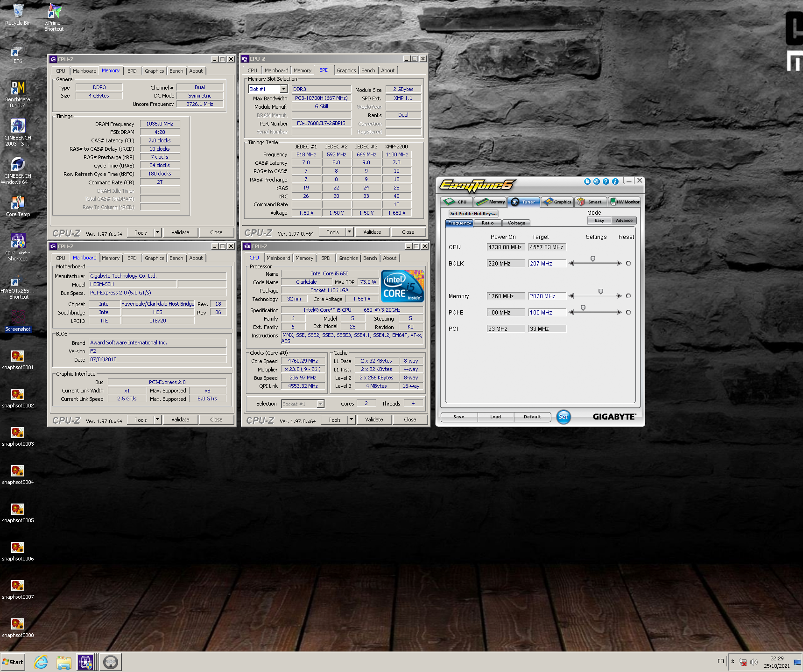This screenshot has height=672, width=803.
Task: Decrease Memory frequency with left slider arrow
Action: click(571, 296)
